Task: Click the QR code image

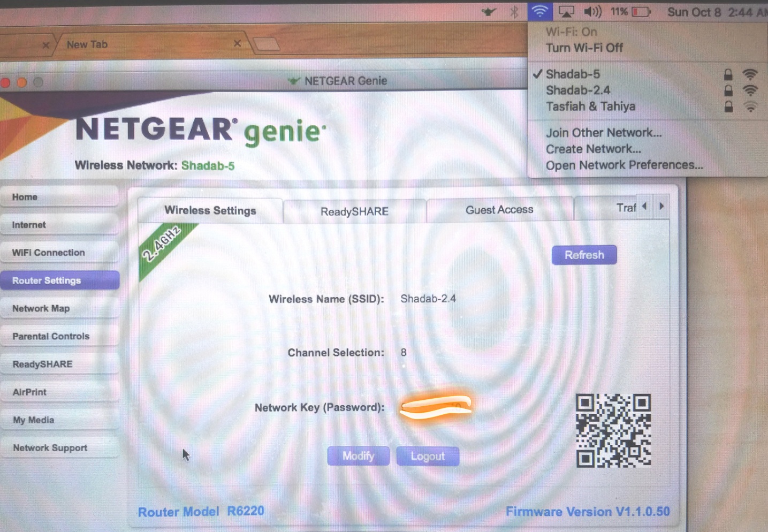Action: (x=613, y=430)
